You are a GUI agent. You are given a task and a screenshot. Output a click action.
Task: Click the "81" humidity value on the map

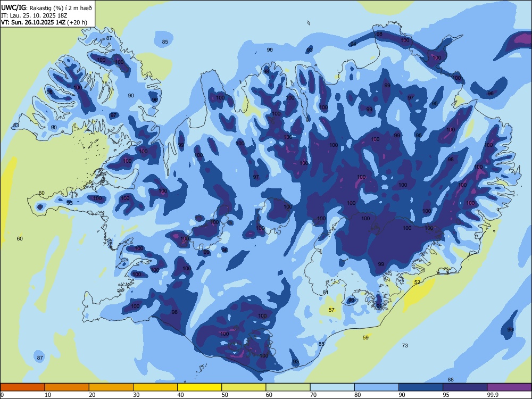tap(326, 293)
